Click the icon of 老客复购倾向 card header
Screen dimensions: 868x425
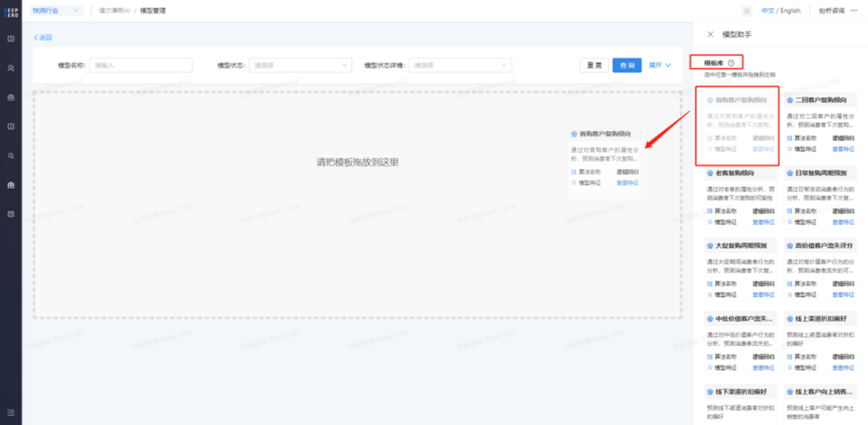point(710,174)
